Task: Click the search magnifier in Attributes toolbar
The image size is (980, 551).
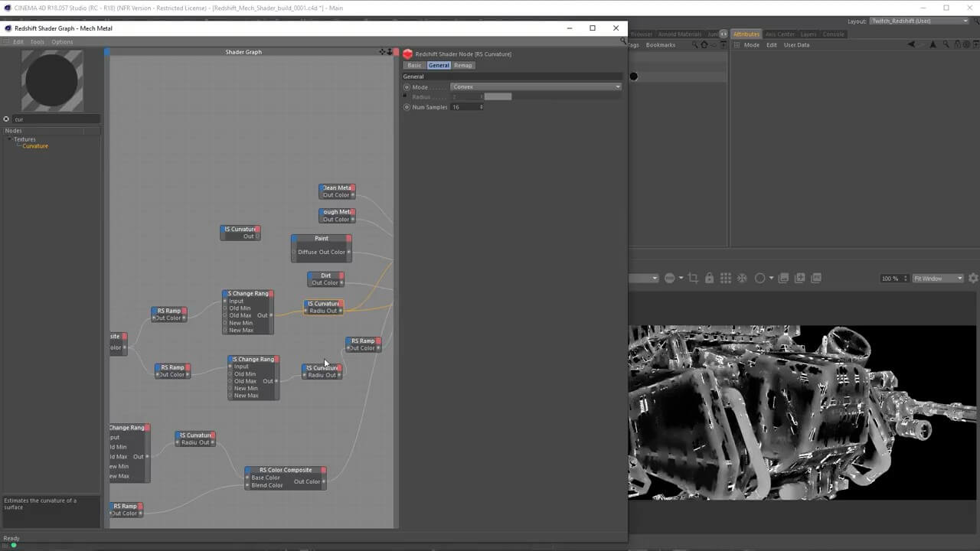Action: [x=946, y=45]
